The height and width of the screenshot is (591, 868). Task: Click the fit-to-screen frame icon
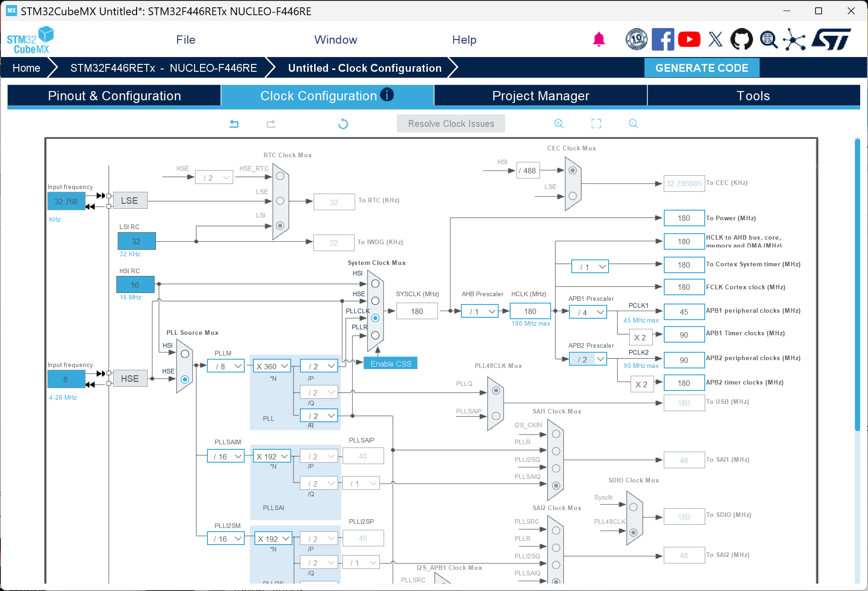[596, 123]
